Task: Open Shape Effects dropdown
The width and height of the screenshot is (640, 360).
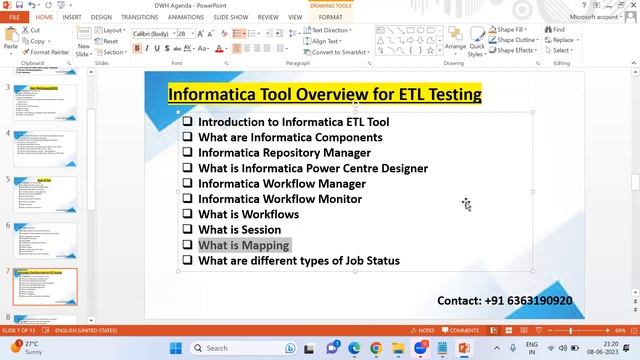Action: point(513,50)
